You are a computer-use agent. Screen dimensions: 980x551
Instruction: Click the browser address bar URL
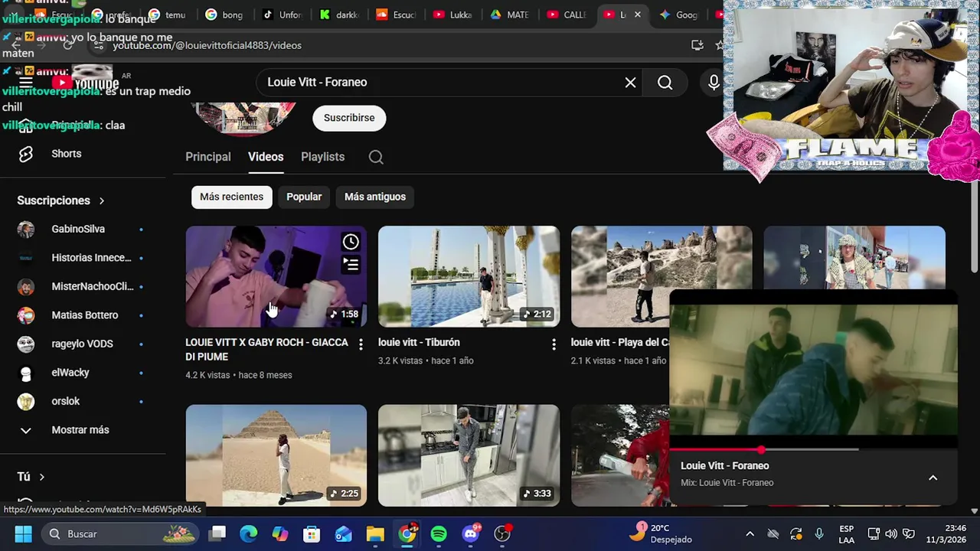(207, 45)
